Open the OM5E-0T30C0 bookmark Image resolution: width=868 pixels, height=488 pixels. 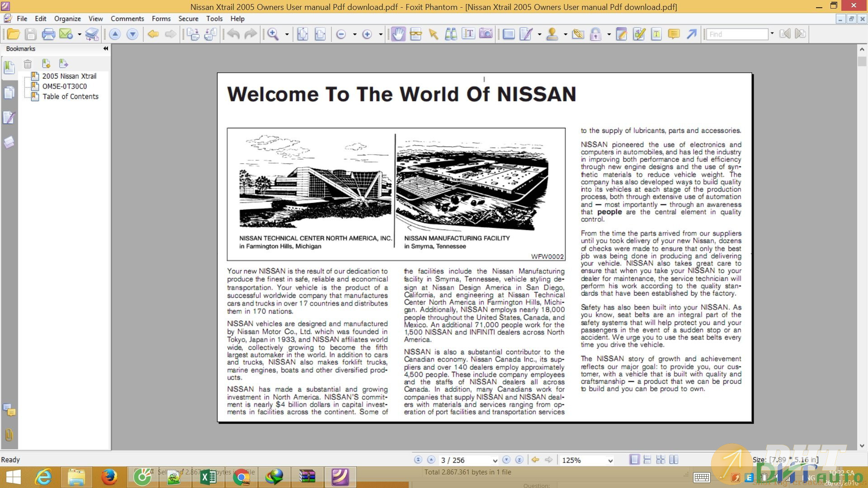[65, 86]
